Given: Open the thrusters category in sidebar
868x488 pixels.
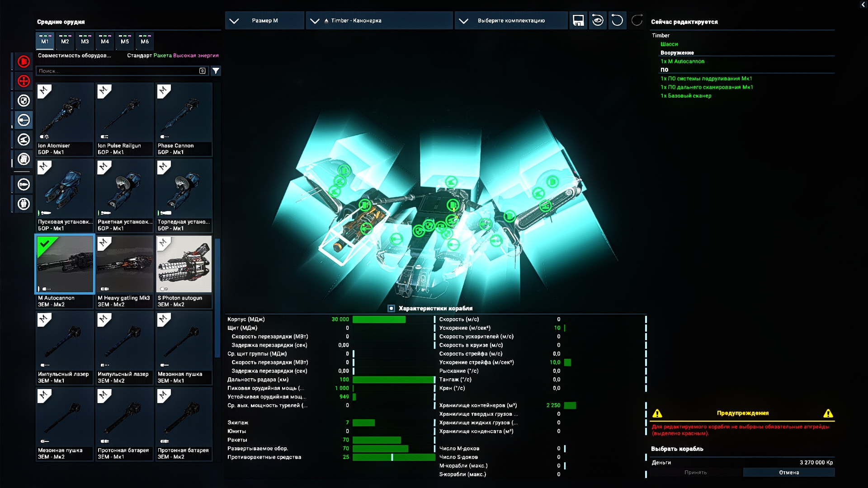Looking at the screenshot, I should [24, 81].
